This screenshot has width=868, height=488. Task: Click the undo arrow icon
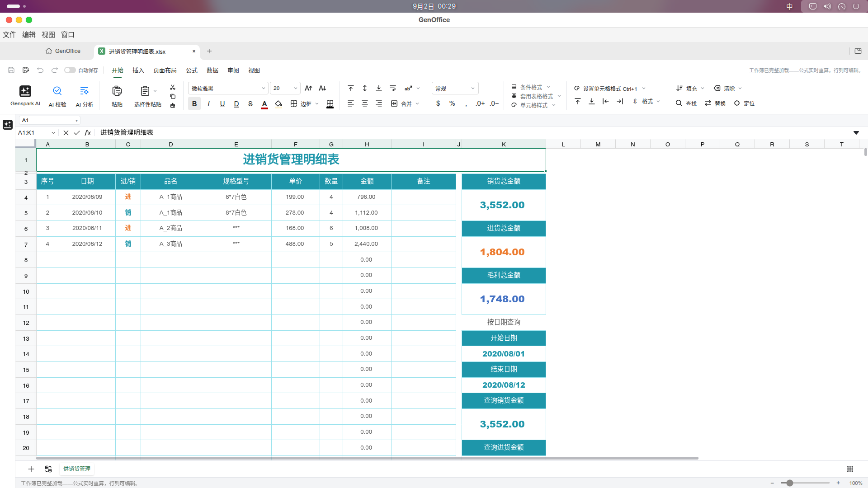click(x=40, y=70)
